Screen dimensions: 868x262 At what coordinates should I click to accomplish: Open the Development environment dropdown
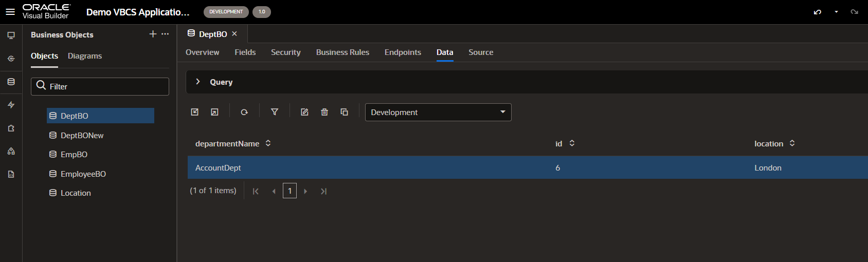coord(438,112)
